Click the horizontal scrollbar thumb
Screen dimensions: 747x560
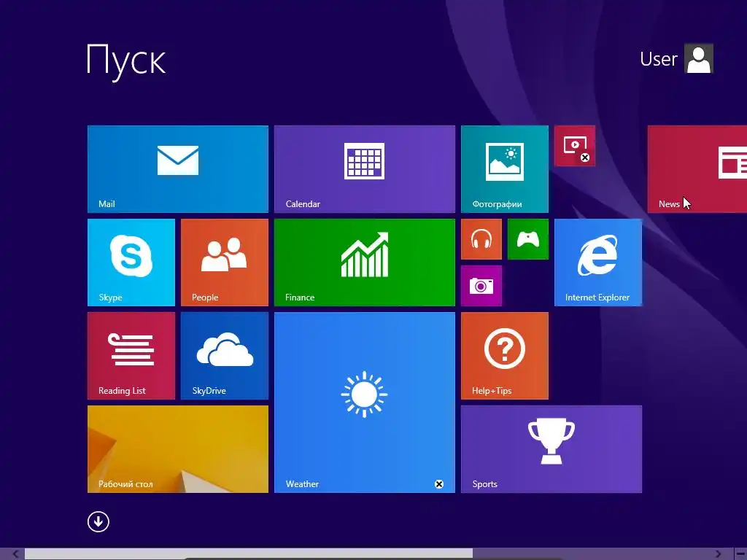coord(249,554)
